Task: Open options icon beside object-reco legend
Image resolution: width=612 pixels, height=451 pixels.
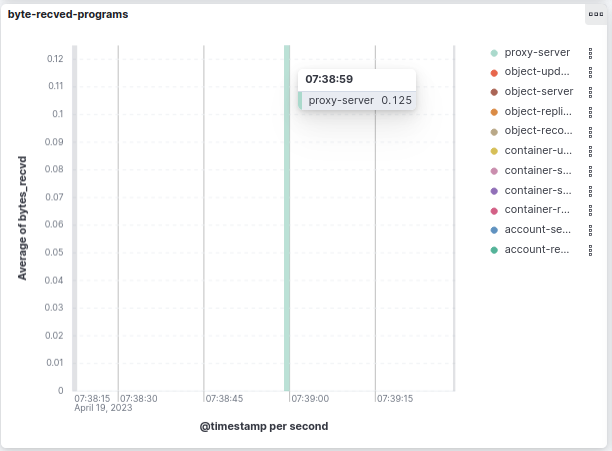Action: tap(591, 131)
